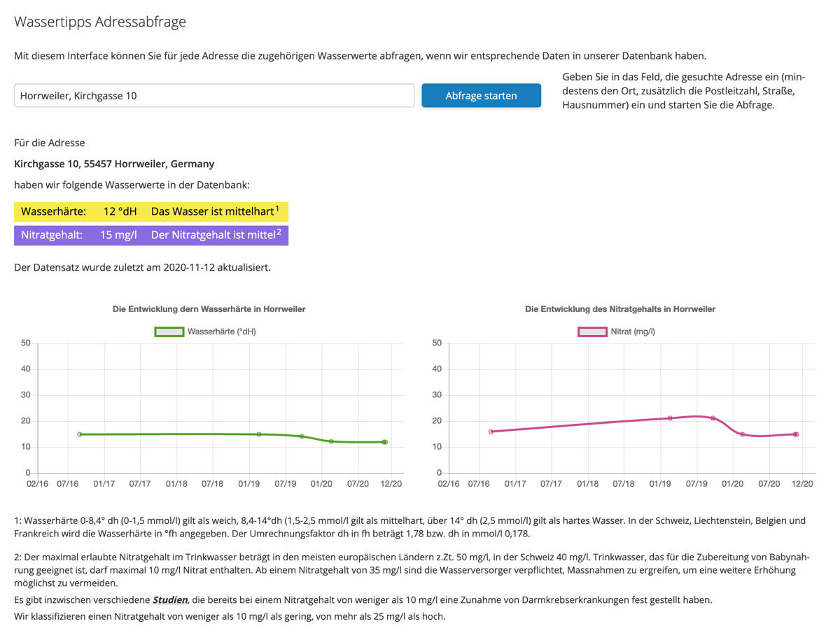Click the 12 °dH value in yellow row
The height and width of the screenshot is (640, 840).
click(x=120, y=211)
